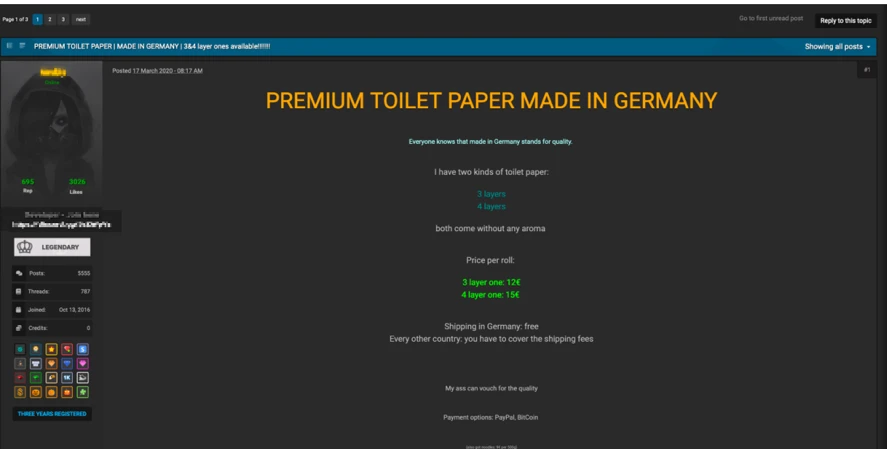
Task: Click the LEGENDARY rank badge
Action: tap(52, 247)
